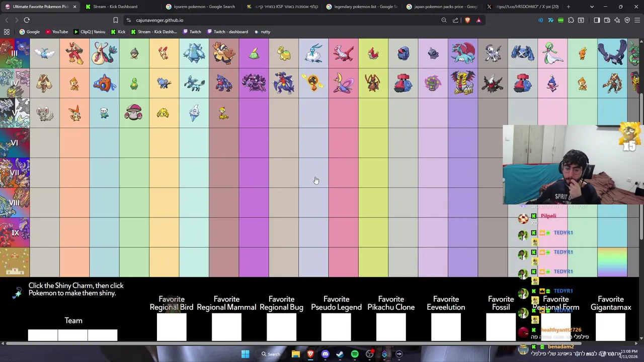Open the YouTube bookmark

click(x=57, y=32)
